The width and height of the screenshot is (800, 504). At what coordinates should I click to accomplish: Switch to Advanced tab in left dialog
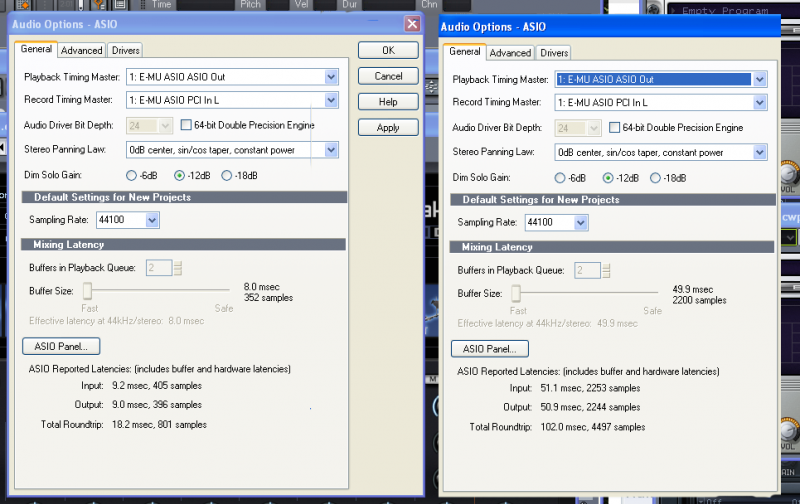click(x=81, y=50)
